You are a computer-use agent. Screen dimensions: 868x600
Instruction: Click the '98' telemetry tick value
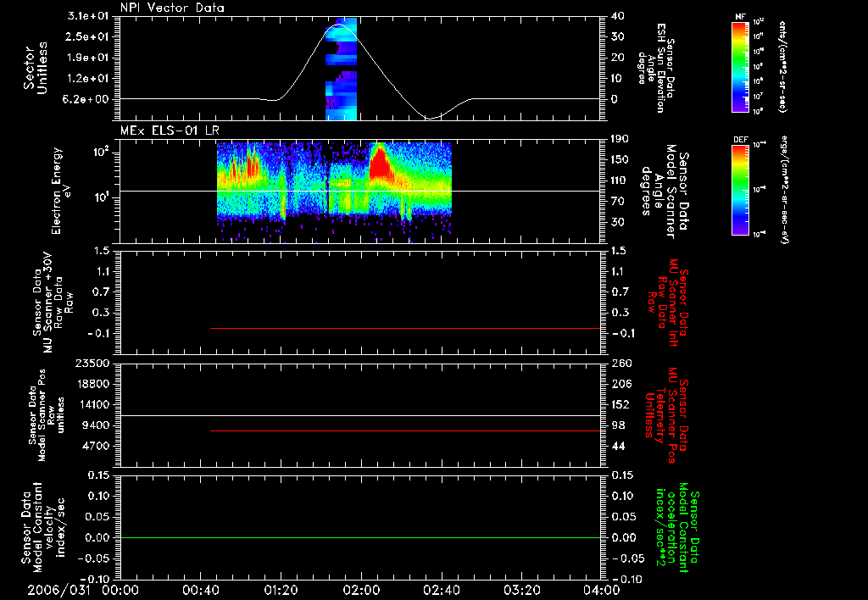point(618,425)
